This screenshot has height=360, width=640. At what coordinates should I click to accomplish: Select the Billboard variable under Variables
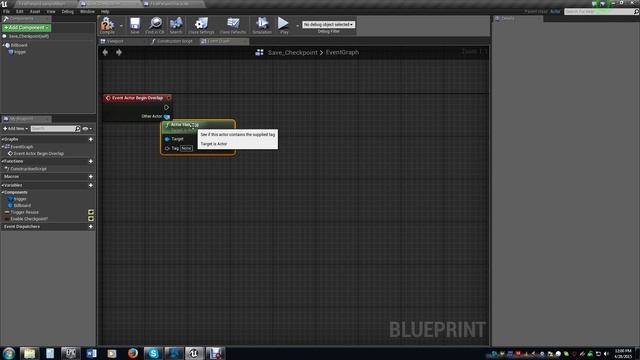click(22, 205)
